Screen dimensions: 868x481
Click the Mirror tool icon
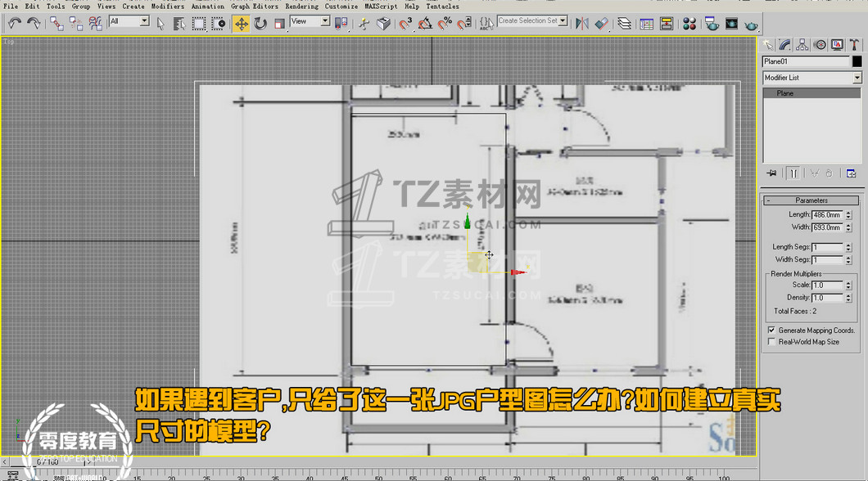click(x=581, y=23)
